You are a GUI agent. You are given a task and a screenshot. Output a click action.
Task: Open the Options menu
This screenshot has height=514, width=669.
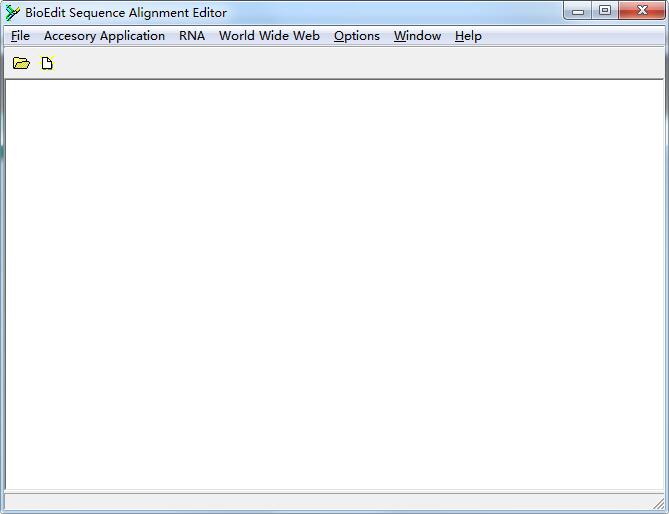point(357,36)
